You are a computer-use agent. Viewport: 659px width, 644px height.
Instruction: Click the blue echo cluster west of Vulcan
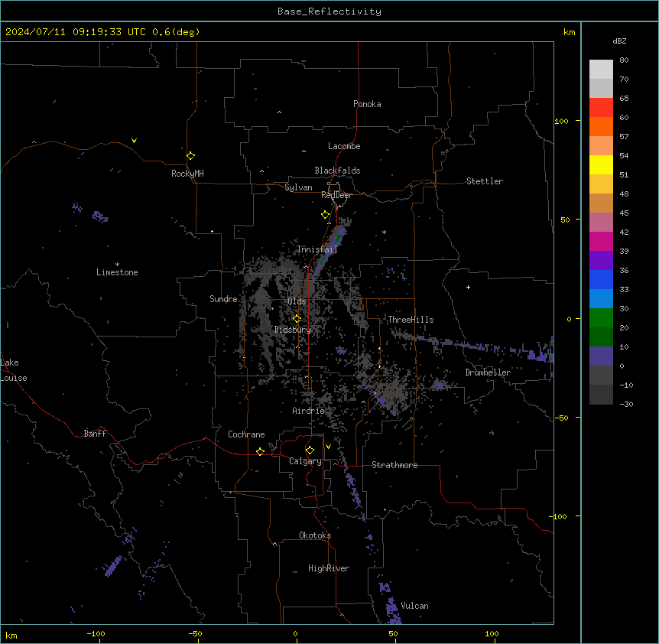click(390, 602)
